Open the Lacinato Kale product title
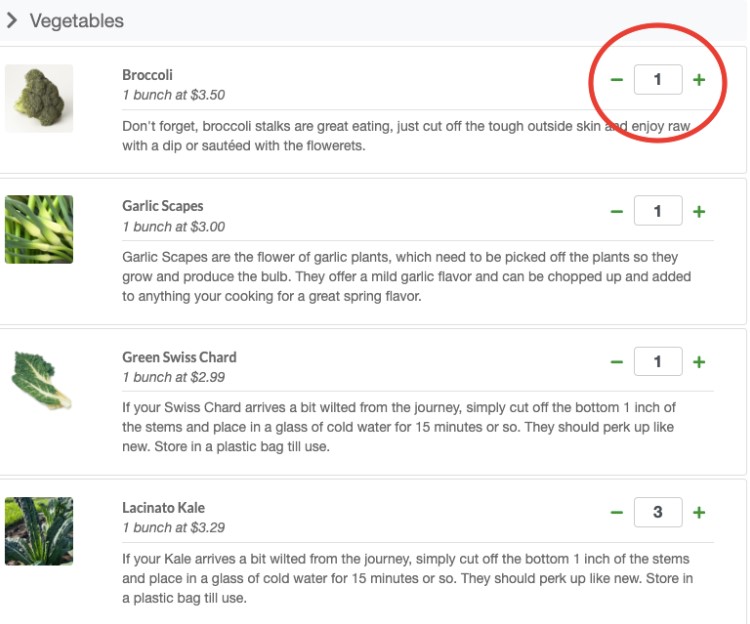This screenshot has width=750, height=624. 163,508
